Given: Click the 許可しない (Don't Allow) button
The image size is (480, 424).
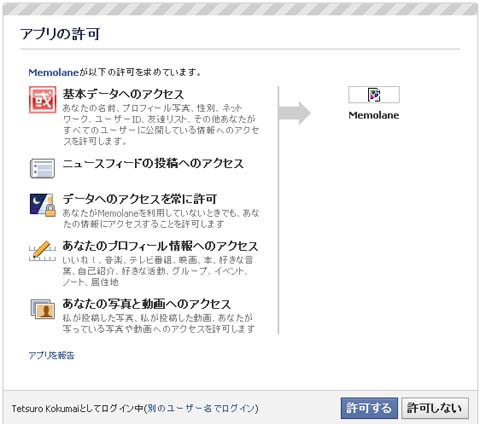Looking at the screenshot, I should coord(435,408).
